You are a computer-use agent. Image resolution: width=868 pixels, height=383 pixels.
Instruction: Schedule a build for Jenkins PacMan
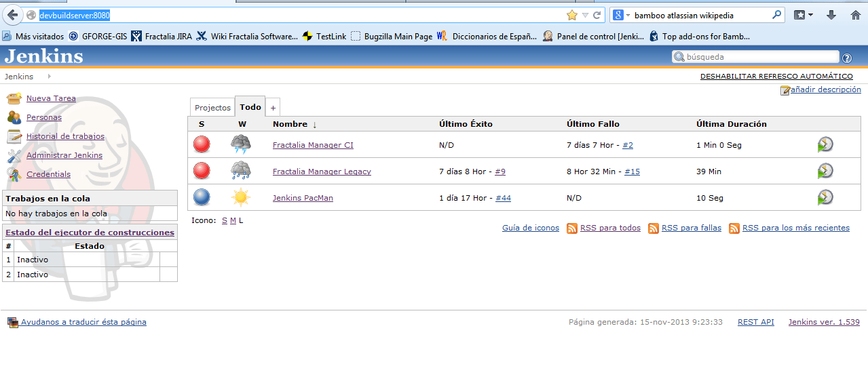[x=825, y=197]
